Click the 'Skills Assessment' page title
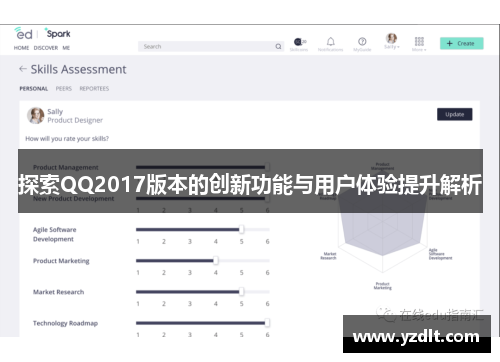 tap(78, 69)
